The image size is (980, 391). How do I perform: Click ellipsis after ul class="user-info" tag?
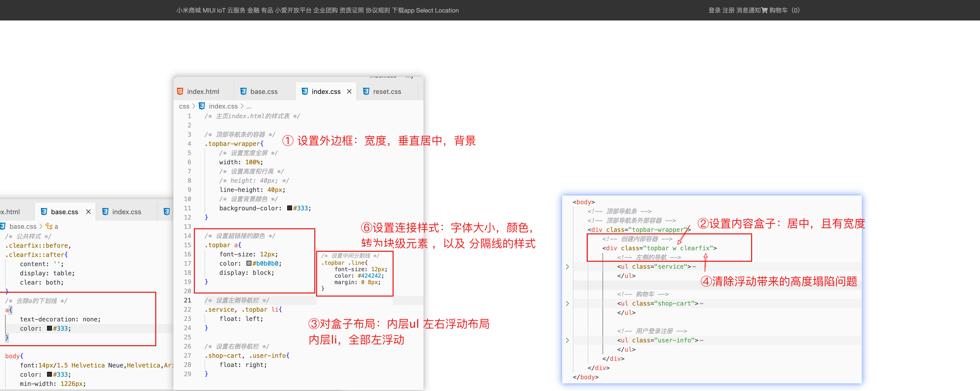click(x=701, y=340)
